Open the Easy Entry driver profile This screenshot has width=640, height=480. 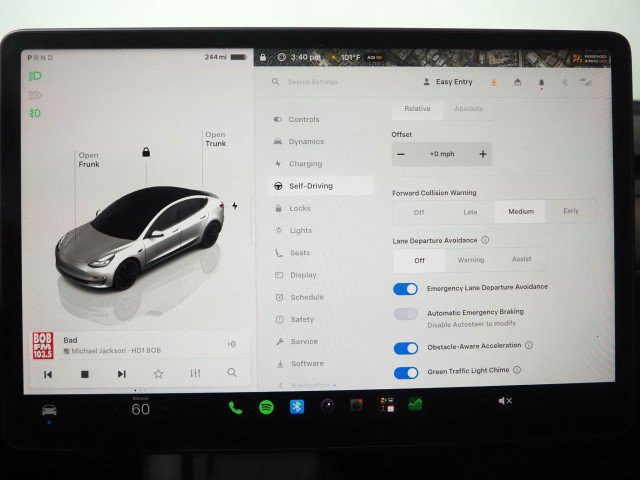coord(448,82)
